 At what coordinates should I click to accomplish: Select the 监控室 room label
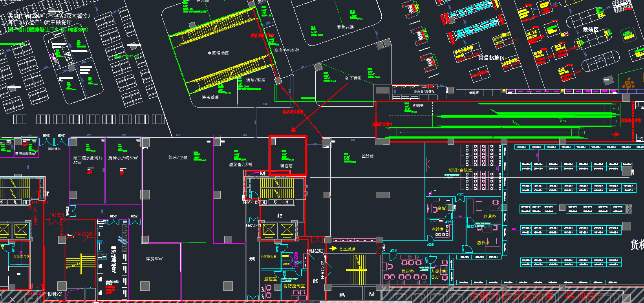click(270, 279)
